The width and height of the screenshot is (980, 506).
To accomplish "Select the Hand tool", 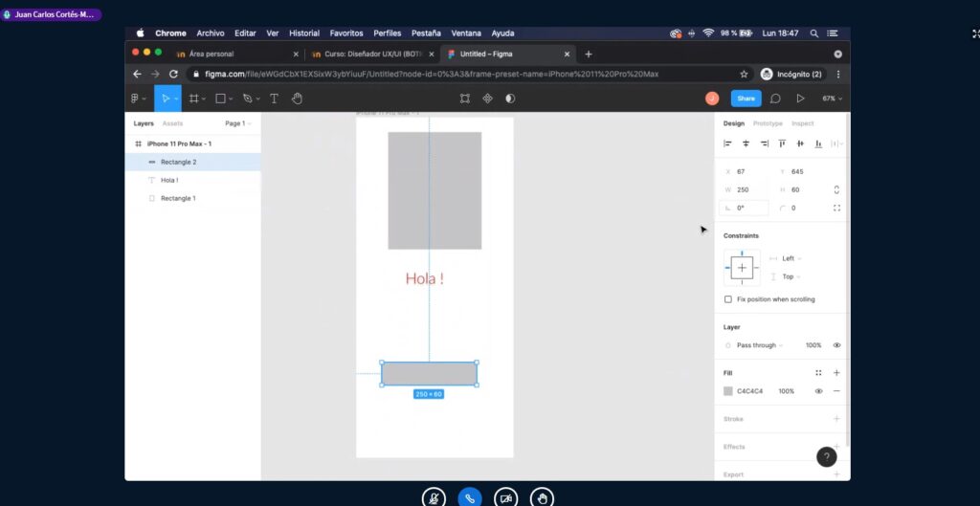I will pyautogui.click(x=298, y=99).
